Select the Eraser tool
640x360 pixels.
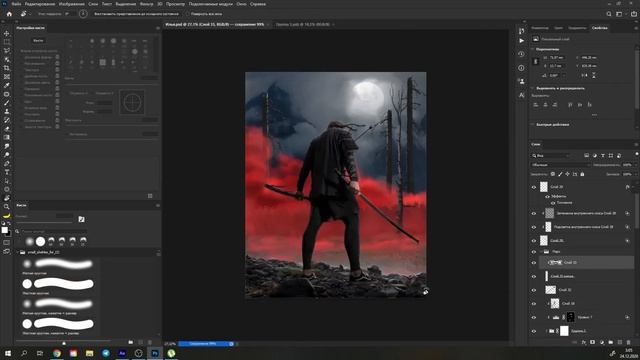(x=7, y=129)
